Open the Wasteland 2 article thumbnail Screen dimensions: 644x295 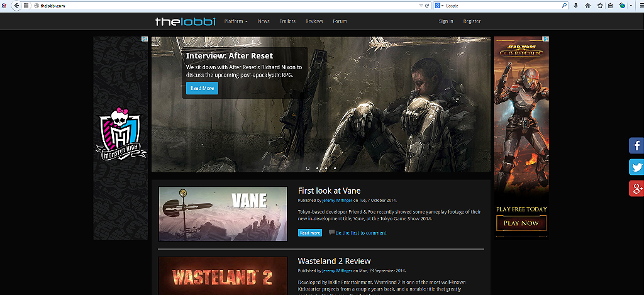pyautogui.click(x=223, y=276)
